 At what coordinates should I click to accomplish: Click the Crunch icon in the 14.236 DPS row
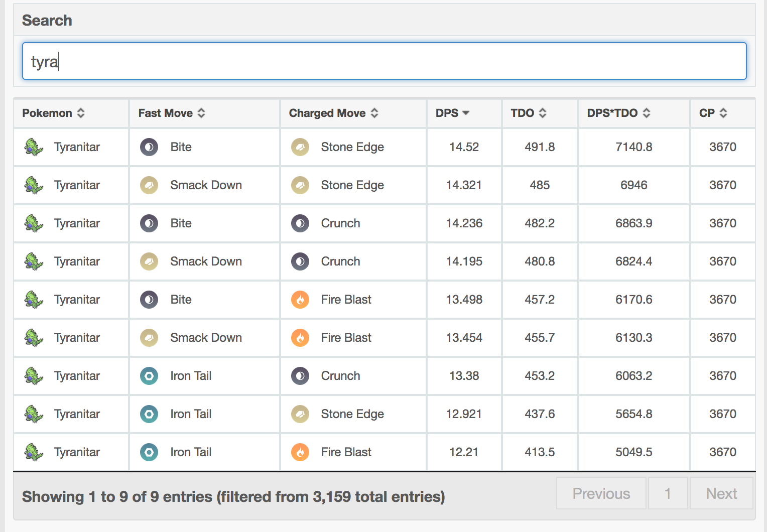coord(300,223)
